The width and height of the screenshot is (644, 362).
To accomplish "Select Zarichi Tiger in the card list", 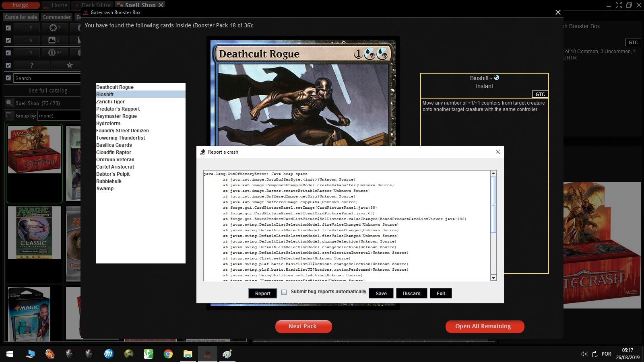I will (110, 102).
